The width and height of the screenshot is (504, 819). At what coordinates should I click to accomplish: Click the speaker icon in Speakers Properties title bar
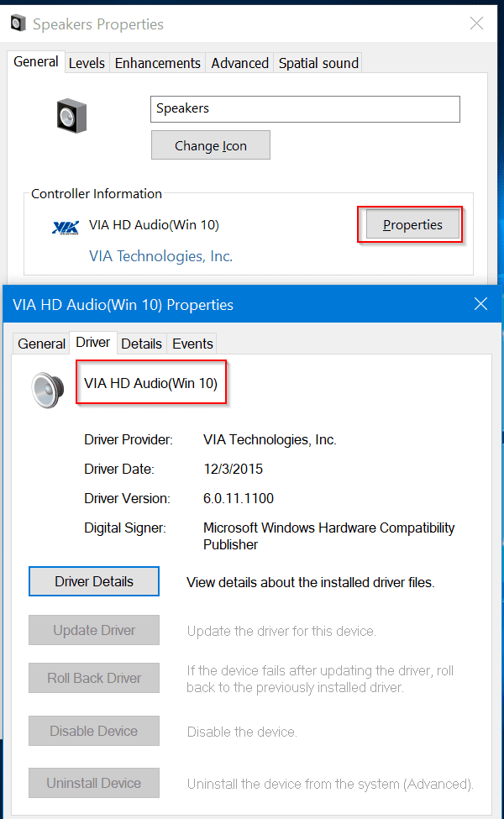click(18, 24)
